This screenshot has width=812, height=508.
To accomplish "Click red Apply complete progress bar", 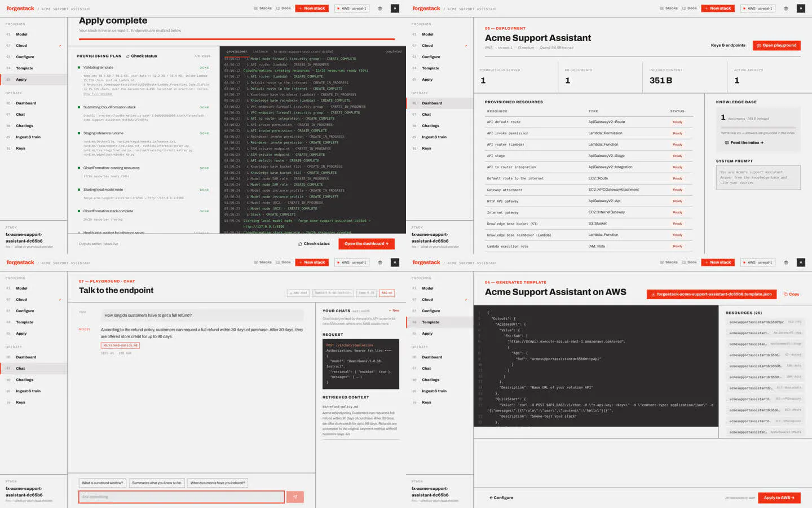I will (x=237, y=39).
